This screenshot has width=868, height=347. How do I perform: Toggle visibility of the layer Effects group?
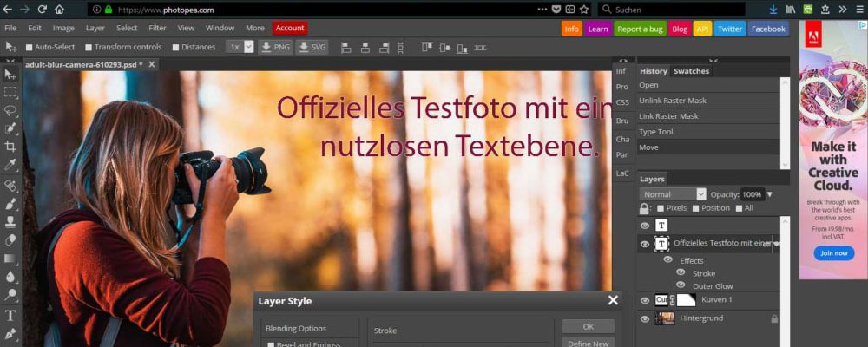(668, 259)
